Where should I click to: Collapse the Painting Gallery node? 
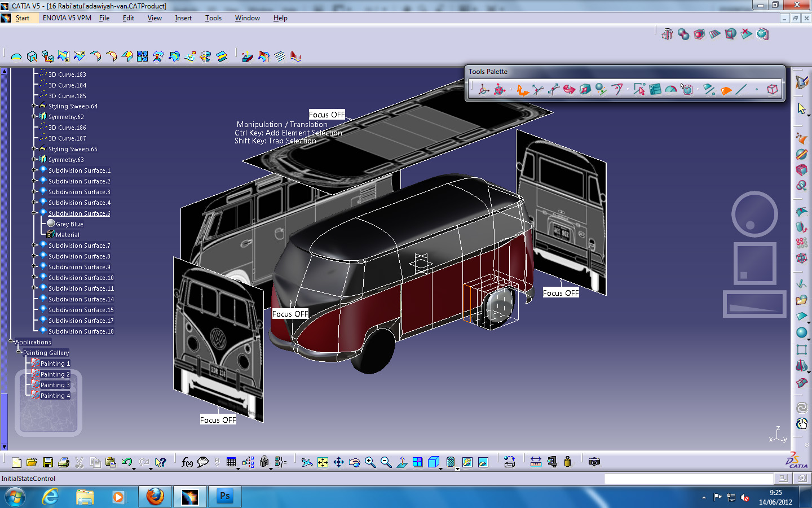[18, 352]
